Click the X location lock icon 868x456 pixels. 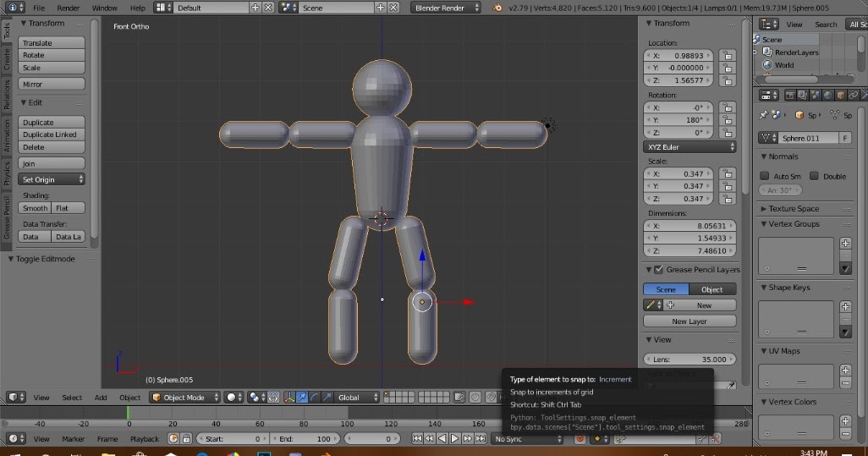[x=728, y=56]
